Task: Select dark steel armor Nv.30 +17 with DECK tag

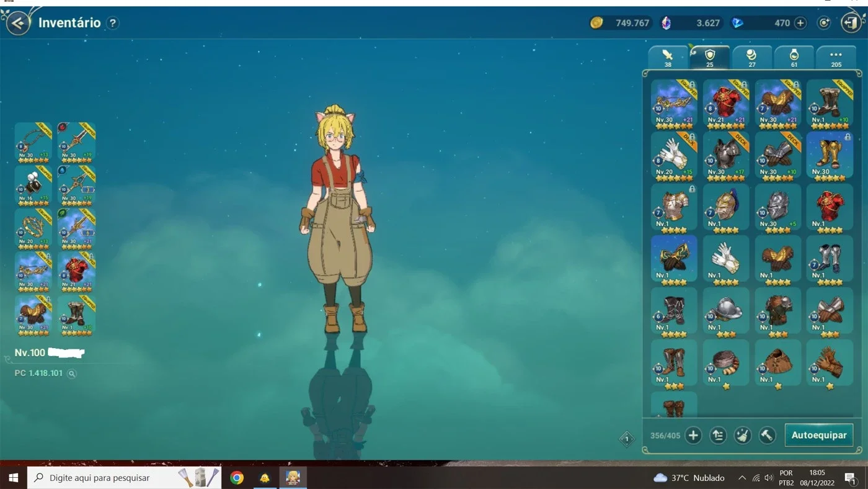Action: (x=726, y=155)
